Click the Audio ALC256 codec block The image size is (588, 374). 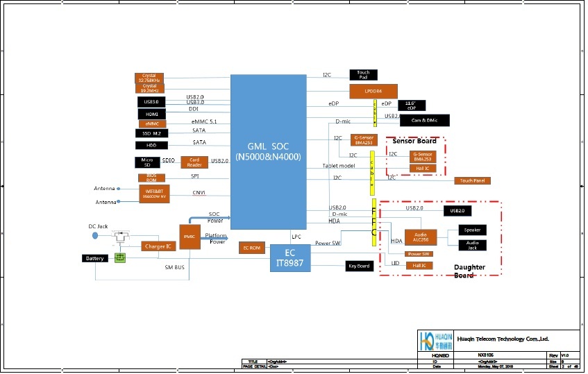pos(420,237)
